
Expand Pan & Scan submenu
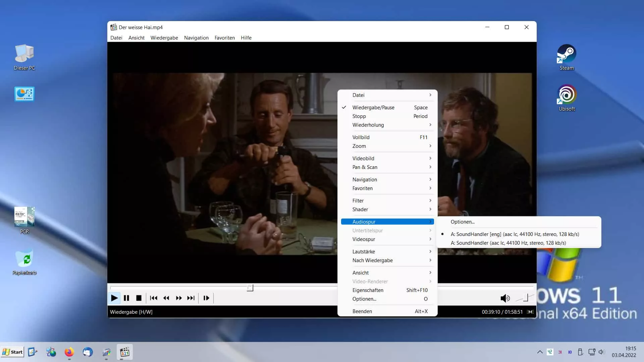point(387,167)
